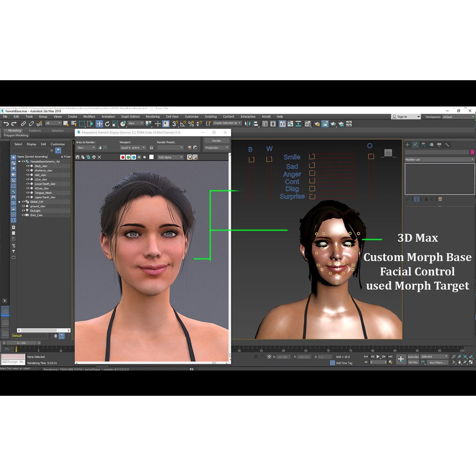Screen dimensions: 476x476
Task: Click the pink object color swatch
Action: [x=472, y=152]
